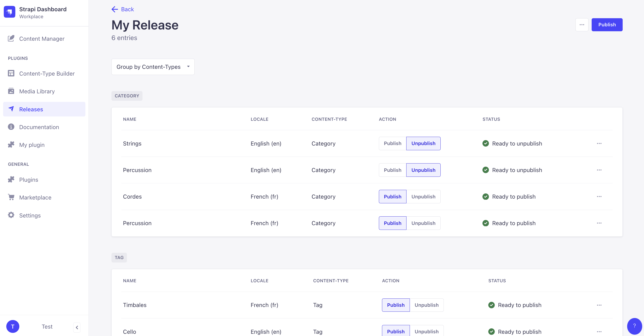644x336 pixels.
Task: Open release options menu beside Publish
Action: [582, 25]
